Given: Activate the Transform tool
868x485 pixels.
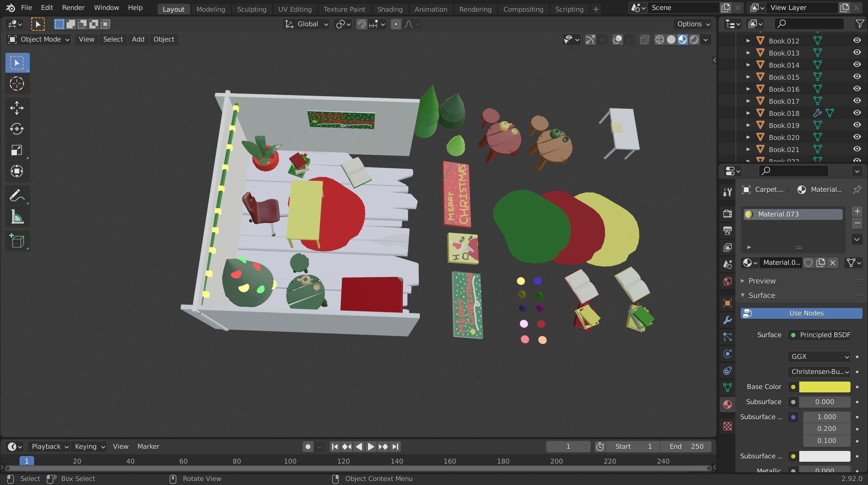Looking at the screenshot, I should pyautogui.click(x=17, y=171).
